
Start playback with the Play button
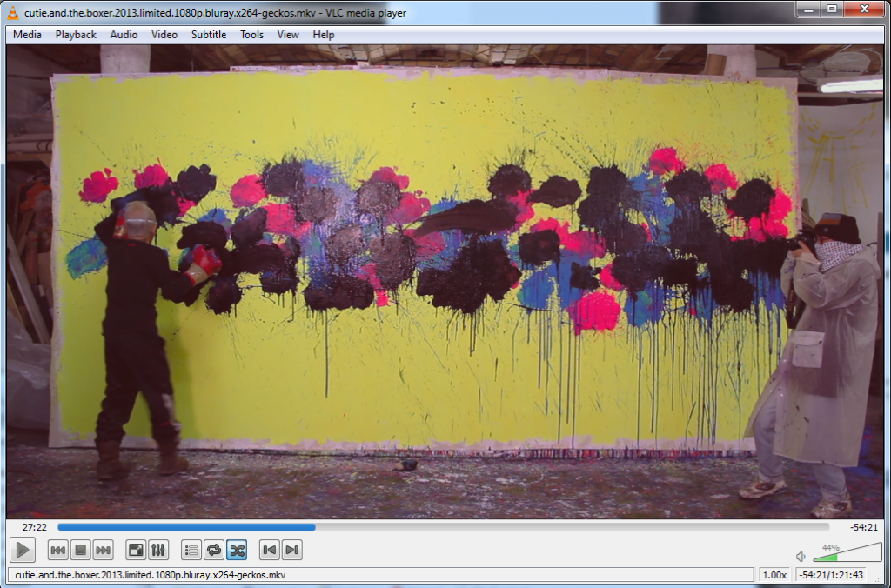[x=23, y=550]
